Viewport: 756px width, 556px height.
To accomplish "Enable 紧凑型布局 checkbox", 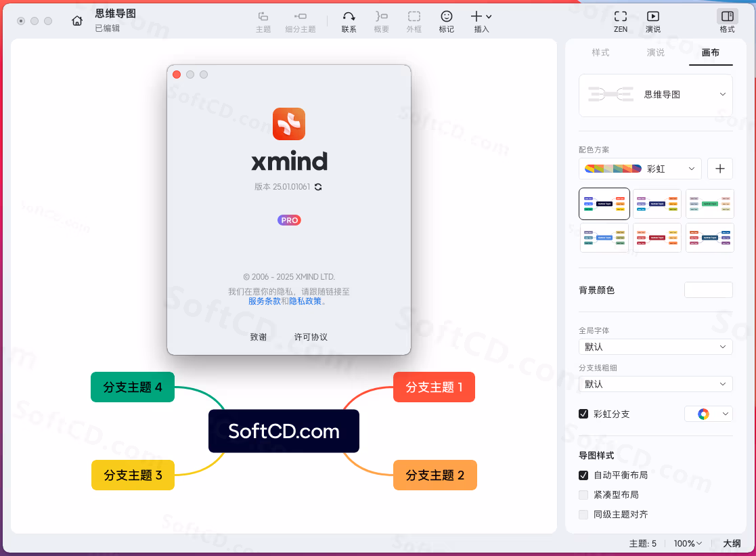I will tap(583, 494).
